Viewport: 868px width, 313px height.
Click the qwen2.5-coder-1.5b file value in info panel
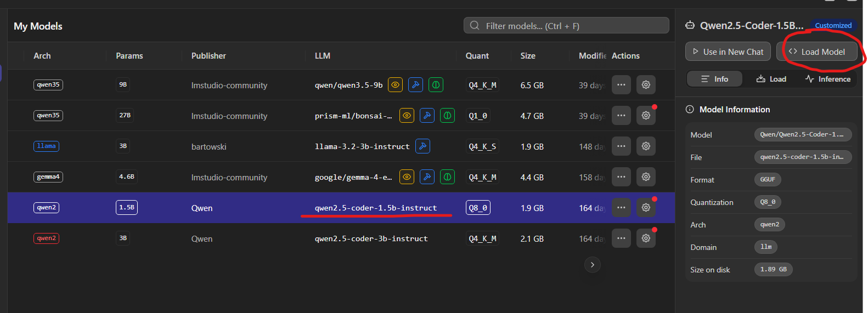[803, 157]
